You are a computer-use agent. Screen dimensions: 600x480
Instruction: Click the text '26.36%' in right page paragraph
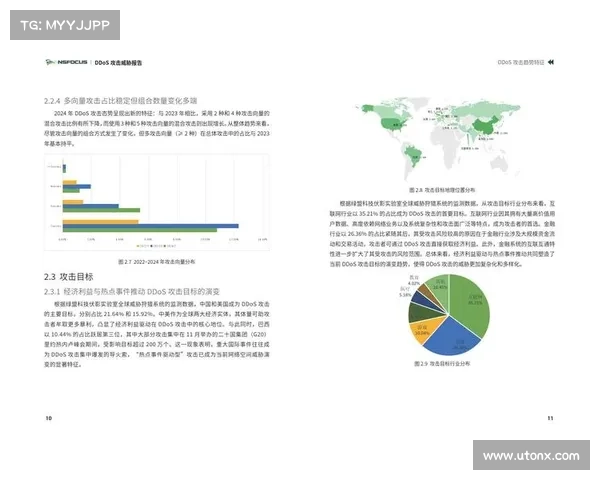click(358, 233)
